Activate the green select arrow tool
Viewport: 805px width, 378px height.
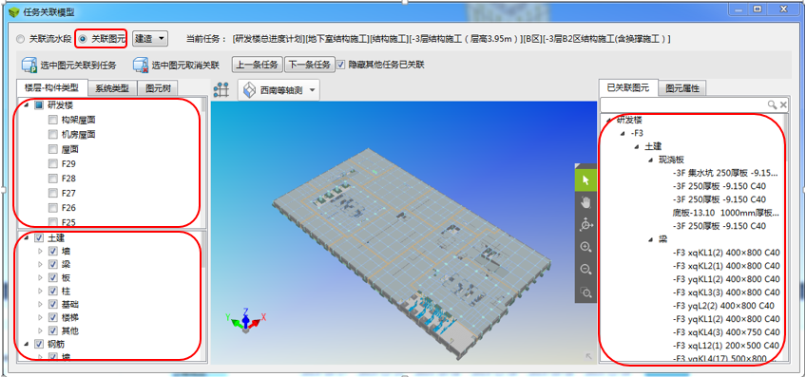pos(585,179)
